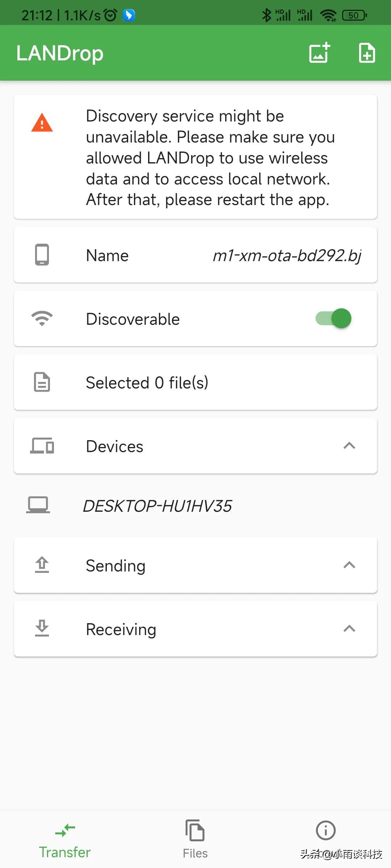Tap the add image icon in header
Image resolution: width=391 pixels, height=868 pixels.
pyautogui.click(x=319, y=53)
